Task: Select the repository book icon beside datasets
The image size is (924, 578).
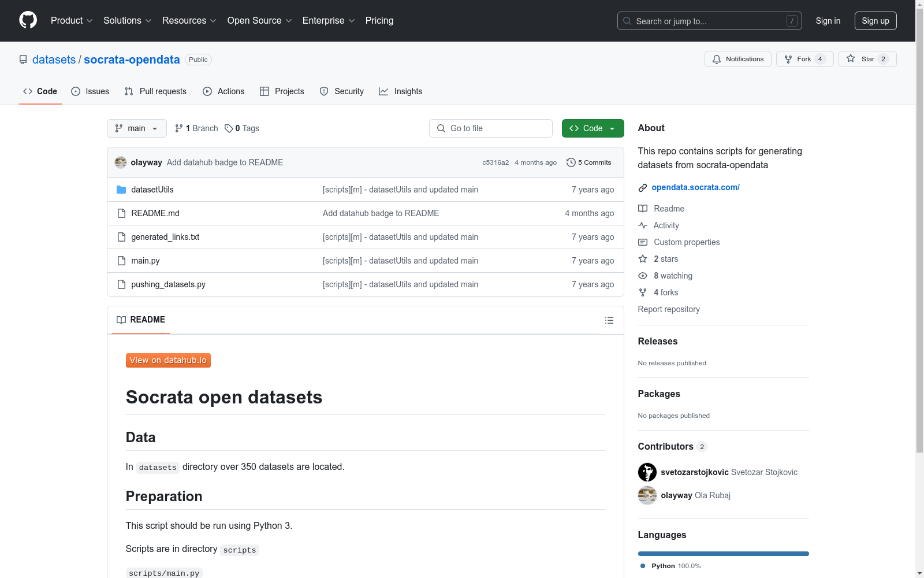Action: pyautogui.click(x=23, y=60)
